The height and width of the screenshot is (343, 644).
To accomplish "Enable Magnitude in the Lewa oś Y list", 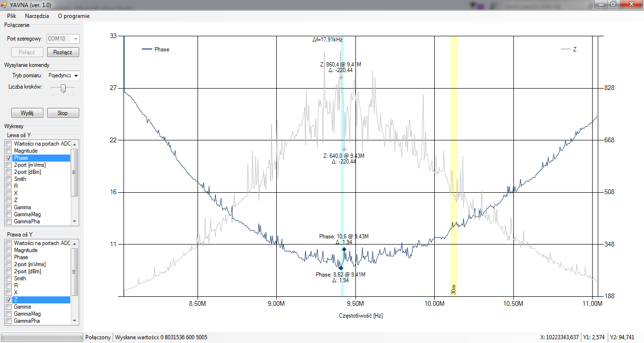I will pos(9,151).
